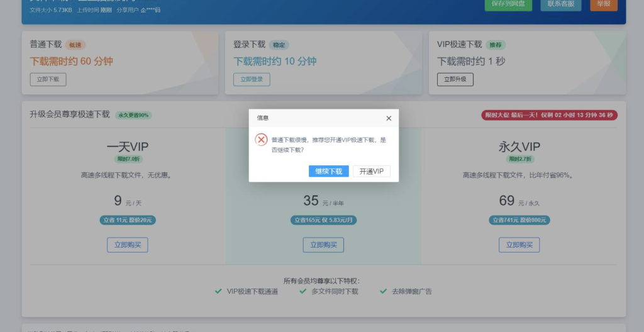644x332 pixels.
Task: Click the 限时2.7折 badge
Action: [520, 159]
